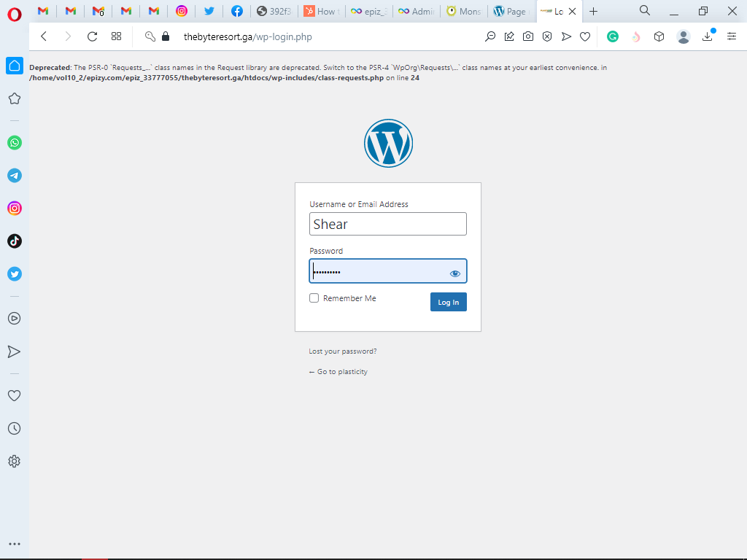
Task: Check the Remember Me checkbox
Action: (314, 298)
